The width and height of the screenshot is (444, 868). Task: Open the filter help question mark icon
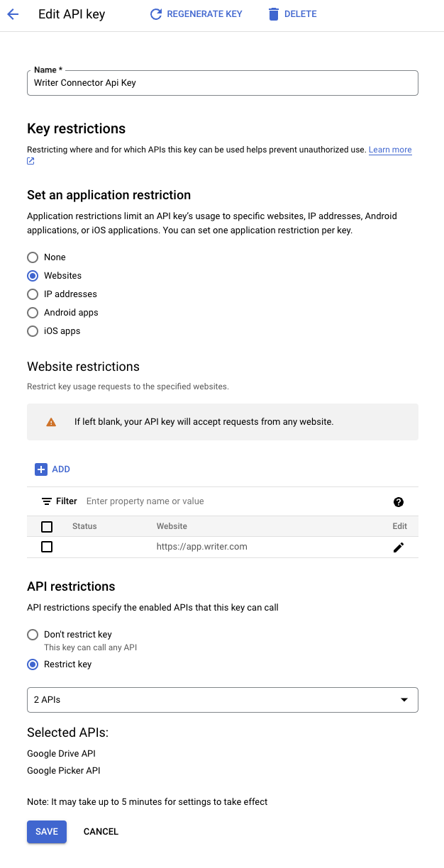pos(399,502)
